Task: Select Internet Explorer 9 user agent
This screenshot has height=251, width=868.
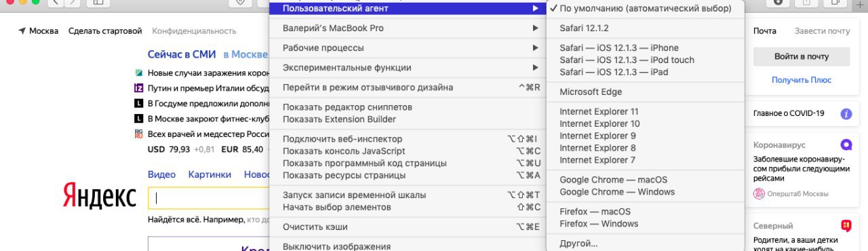Action: (645, 136)
